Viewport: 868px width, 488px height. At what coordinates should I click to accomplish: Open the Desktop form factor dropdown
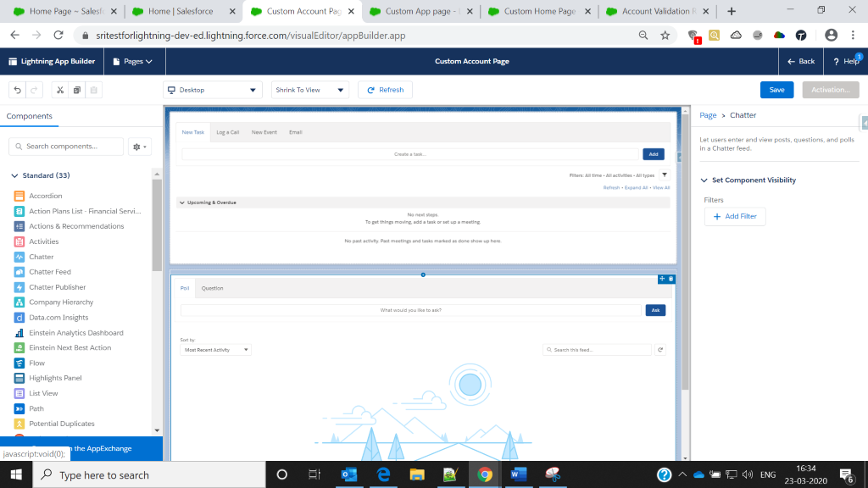pyautogui.click(x=213, y=90)
